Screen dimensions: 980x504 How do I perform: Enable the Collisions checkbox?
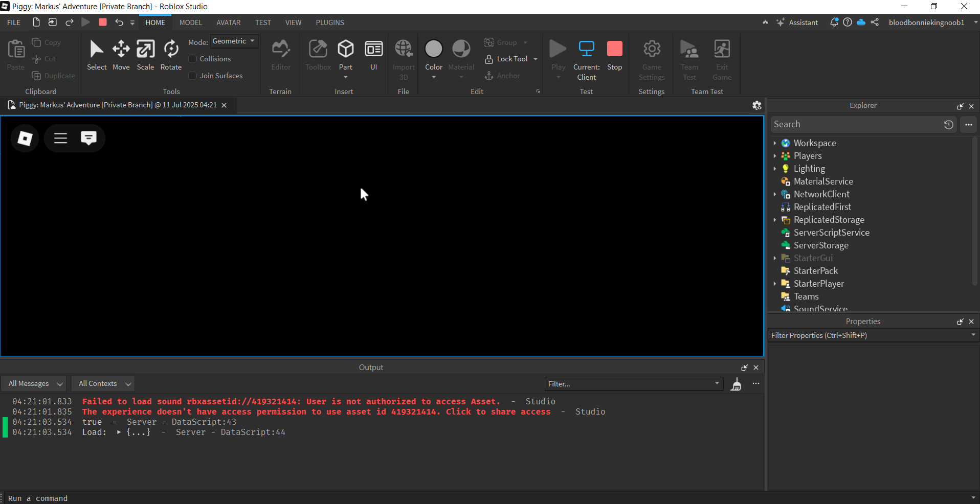(x=193, y=59)
